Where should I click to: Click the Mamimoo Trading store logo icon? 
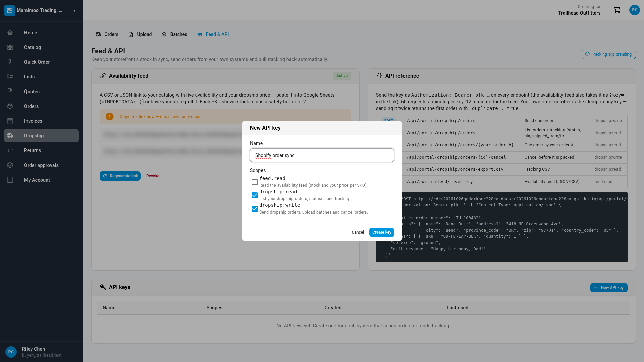pos(10,10)
